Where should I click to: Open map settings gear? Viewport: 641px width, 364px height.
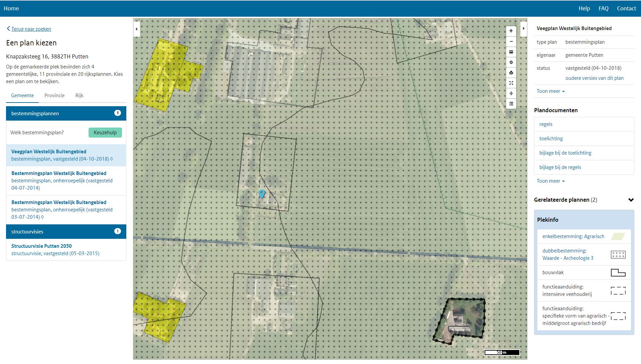click(511, 62)
